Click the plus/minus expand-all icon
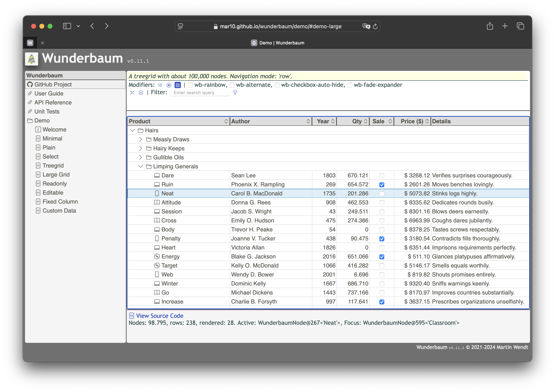This screenshot has height=392, width=555. (132, 93)
